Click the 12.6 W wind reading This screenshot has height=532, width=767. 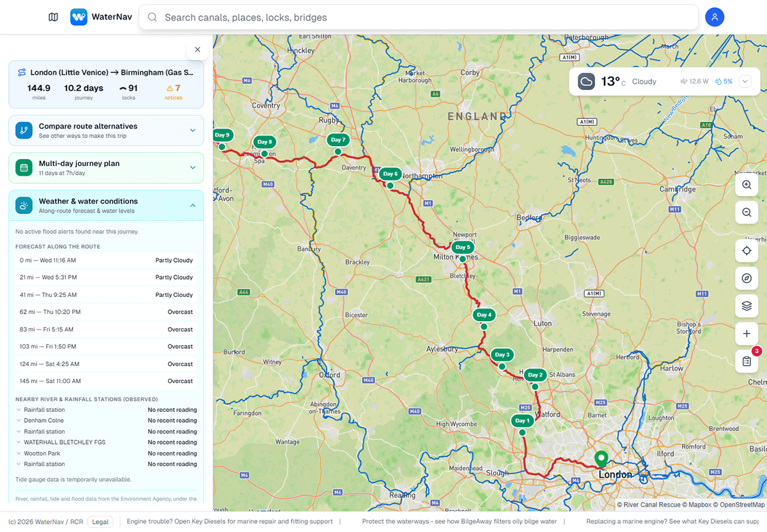695,81
